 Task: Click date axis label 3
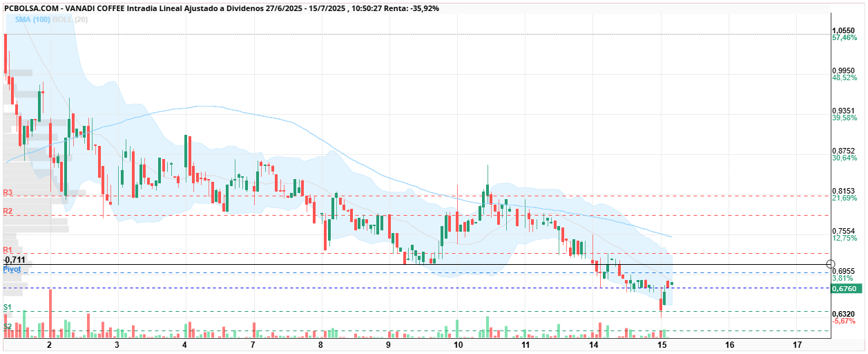click(117, 344)
